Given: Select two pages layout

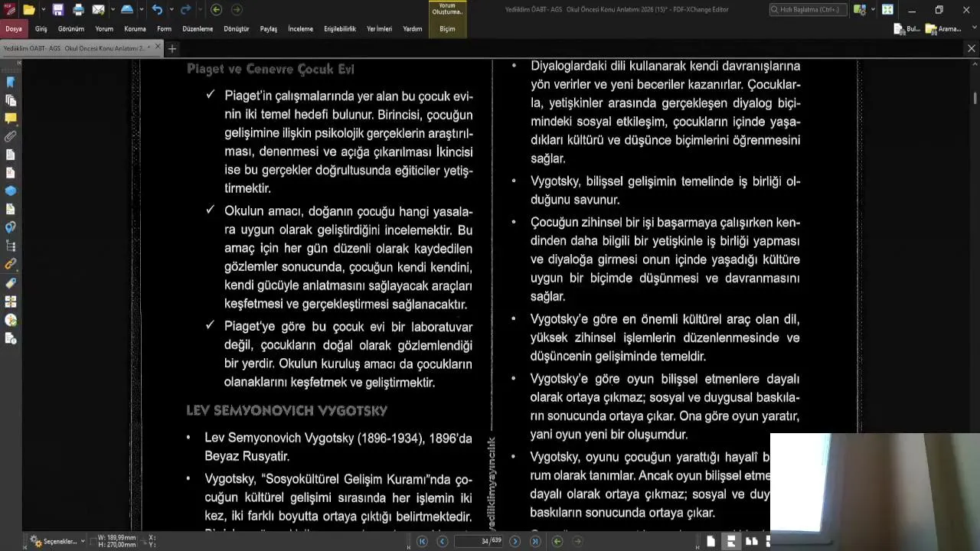Looking at the screenshot, I should point(752,541).
